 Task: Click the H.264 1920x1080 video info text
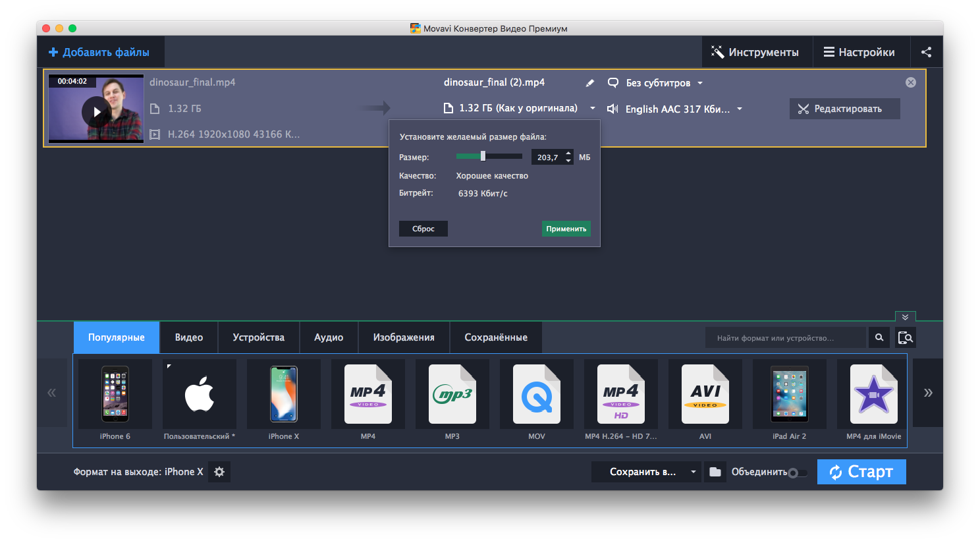coord(234,134)
